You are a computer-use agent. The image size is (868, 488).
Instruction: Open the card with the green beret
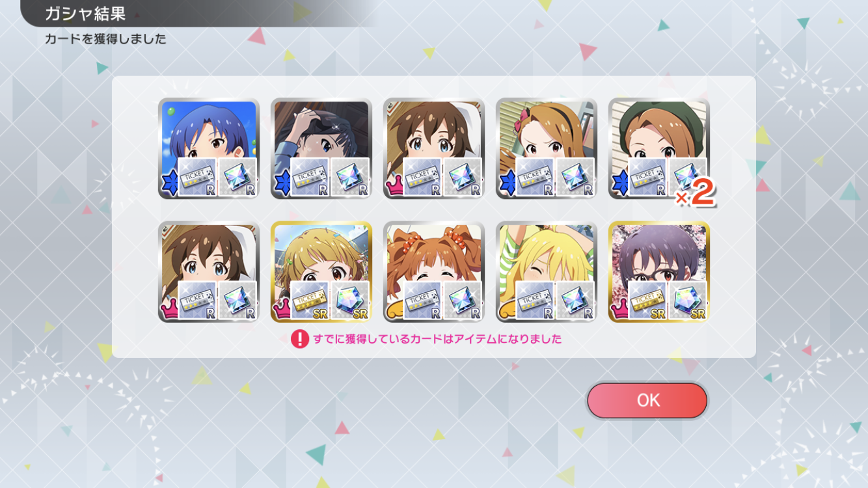[x=659, y=148]
